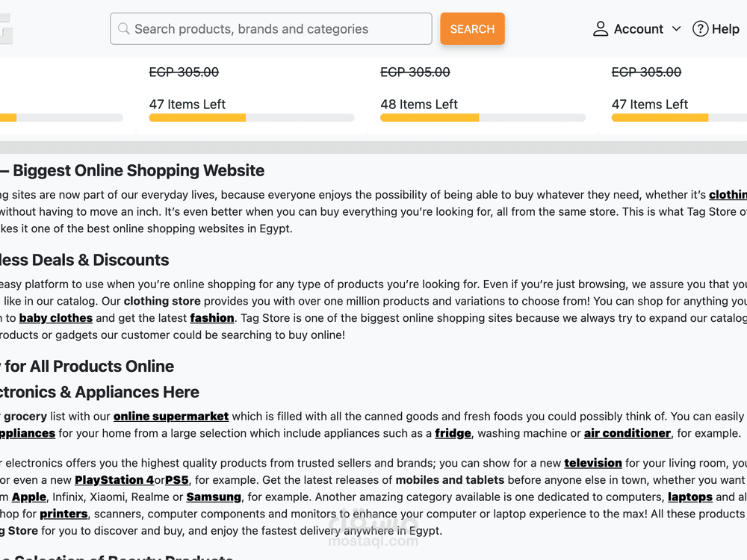Open the television link
Screen dimensions: 747x560
(593, 463)
